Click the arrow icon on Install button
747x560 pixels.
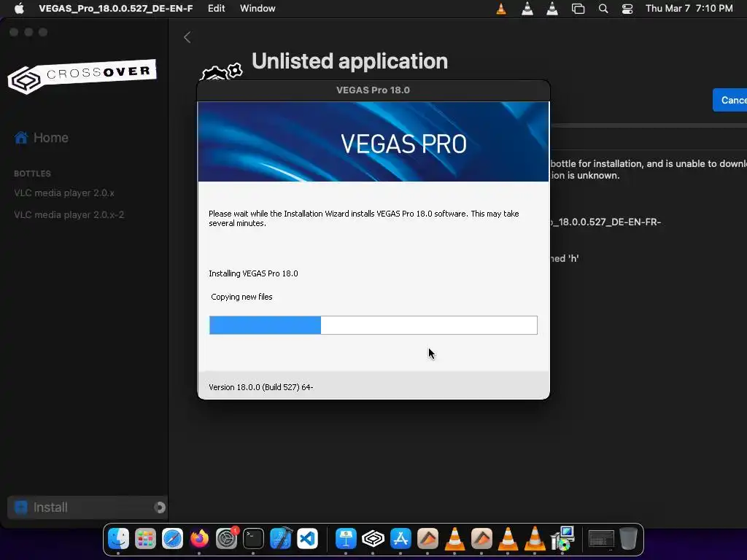pos(160,507)
